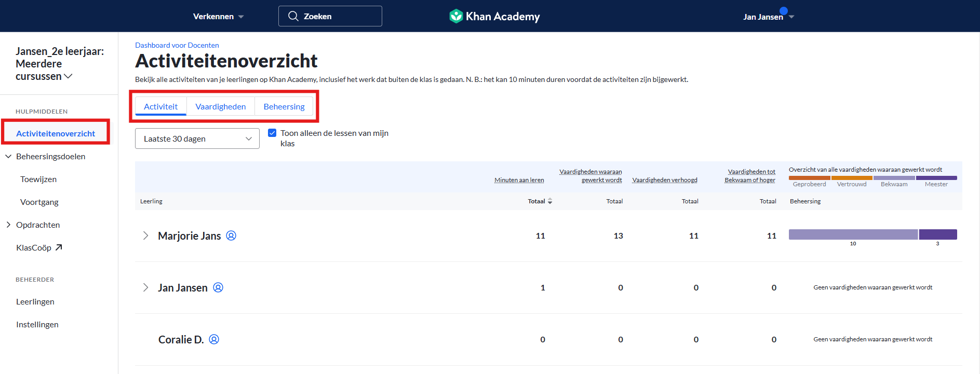Image resolution: width=980 pixels, height=374 pixels.
Task: Open the Jan Jansen account menu
Action: click(x=769, y=17)
